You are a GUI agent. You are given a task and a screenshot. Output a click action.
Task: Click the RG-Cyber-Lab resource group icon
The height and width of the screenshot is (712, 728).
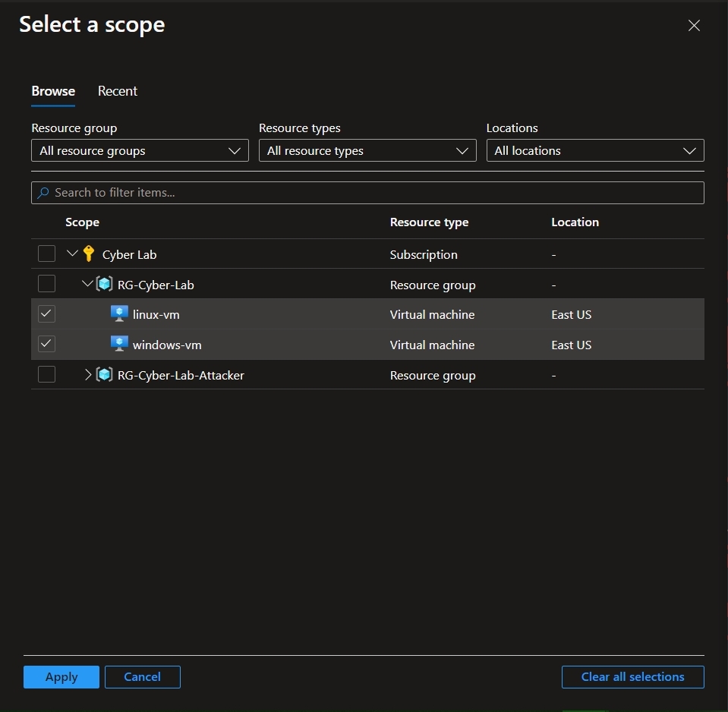click(x=105, y=284)
